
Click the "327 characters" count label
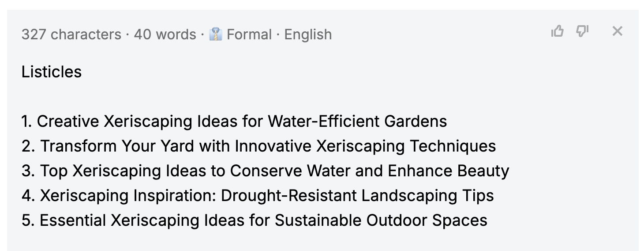click(x=71, y=34)
